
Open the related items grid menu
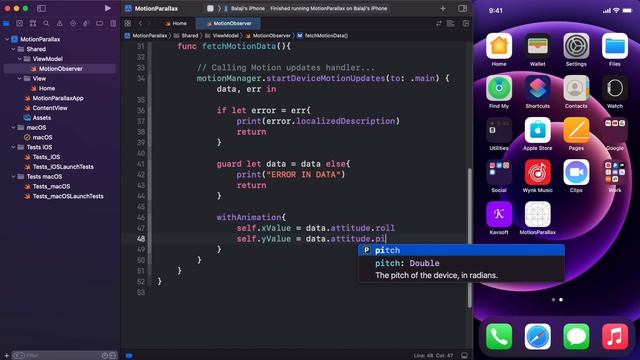coord(128,23)
